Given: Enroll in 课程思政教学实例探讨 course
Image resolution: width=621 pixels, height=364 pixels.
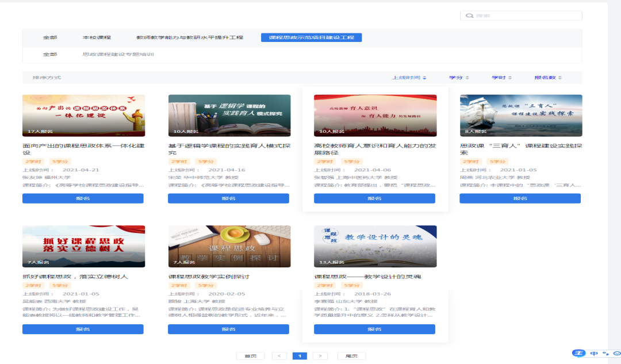Looking at the screenshot, I should point(228,329).
